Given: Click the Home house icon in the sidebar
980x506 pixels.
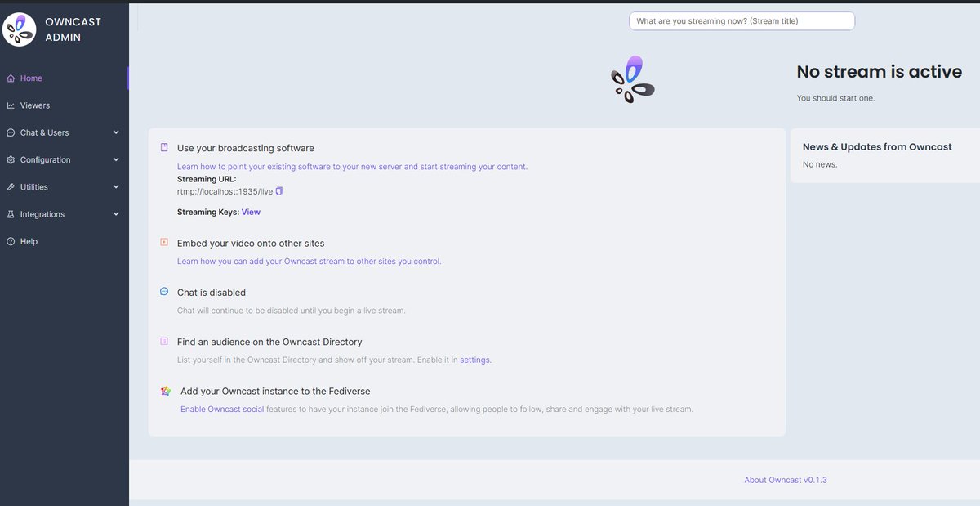Looking at the screenshot, I should coord(11,78).
